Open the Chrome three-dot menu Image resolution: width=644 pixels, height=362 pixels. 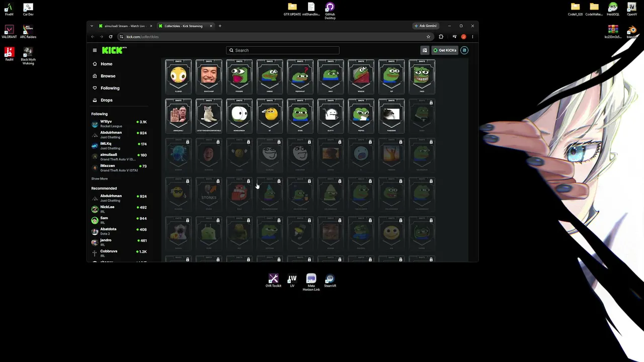pyautogui.click(x=472, y=37)
